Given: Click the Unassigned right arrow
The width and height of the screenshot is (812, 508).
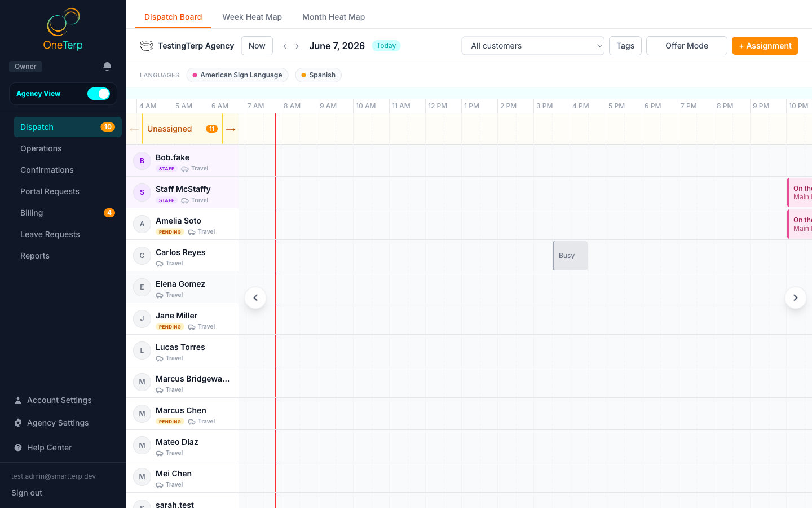Looking at the screenshot, I should (231, 129).
